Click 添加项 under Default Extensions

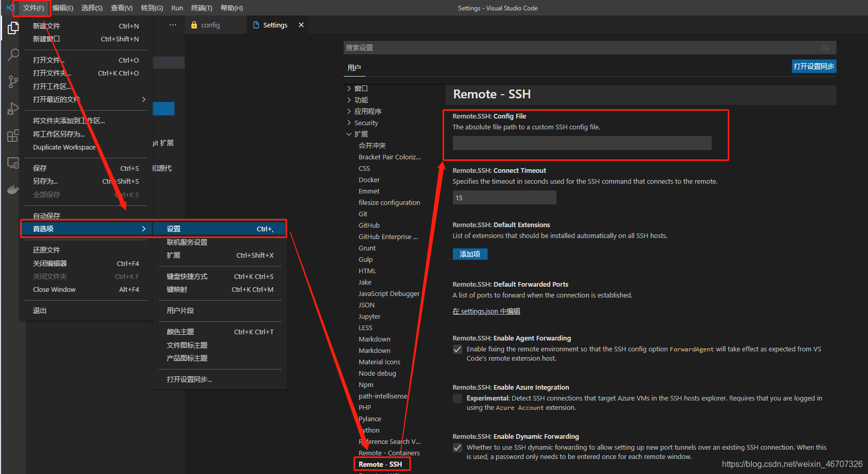click(x=470, y=254)
